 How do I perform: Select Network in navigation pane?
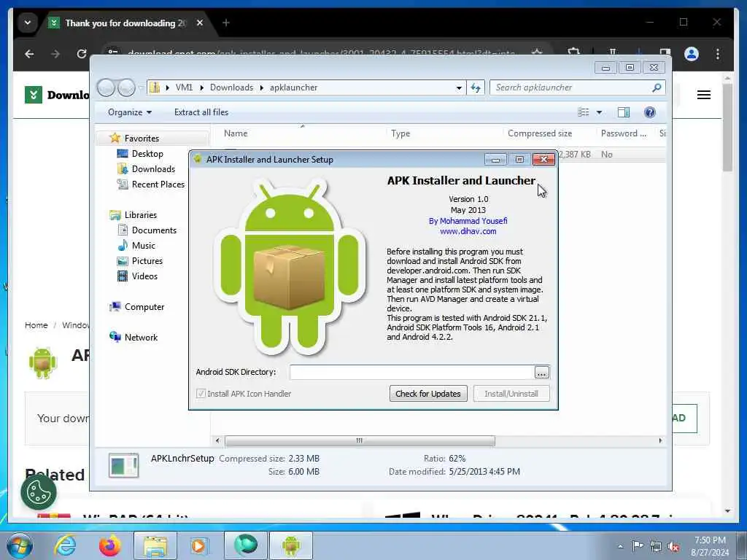pos(141,337)
